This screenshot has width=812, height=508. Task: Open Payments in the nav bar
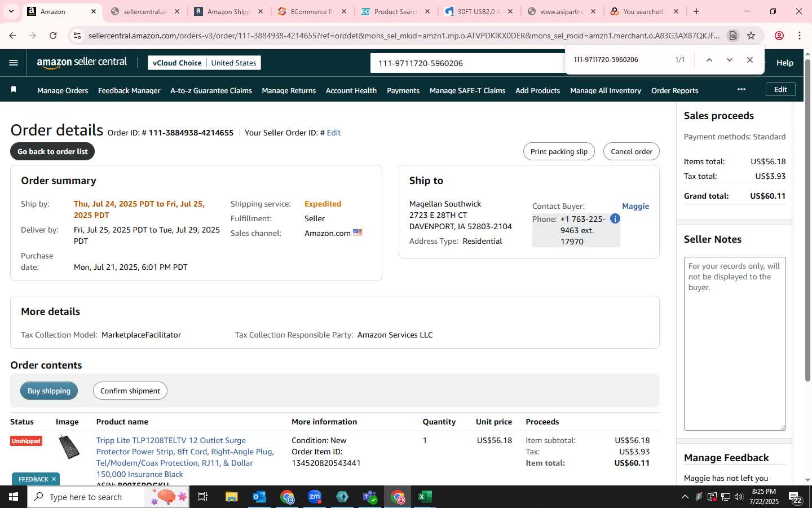[403, 90]
